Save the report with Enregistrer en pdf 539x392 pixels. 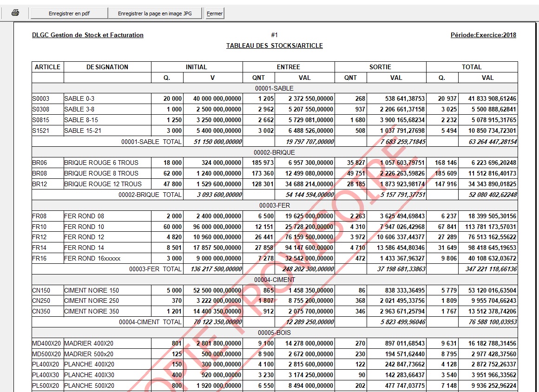(x=69, y=13)
